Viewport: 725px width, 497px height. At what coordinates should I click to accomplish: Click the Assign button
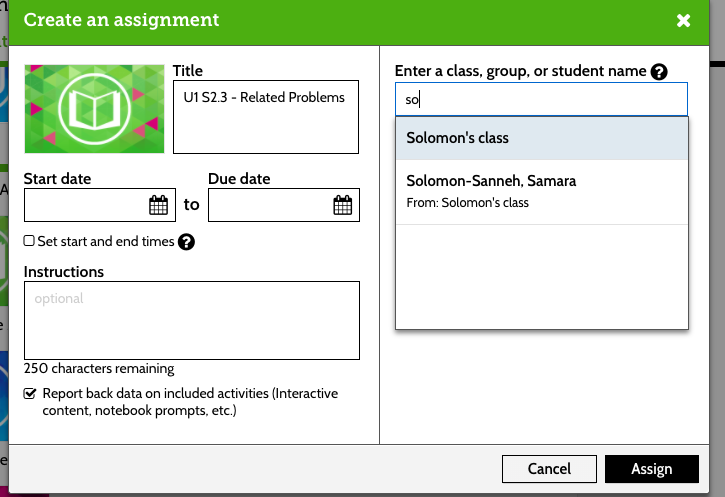[652, 469]
